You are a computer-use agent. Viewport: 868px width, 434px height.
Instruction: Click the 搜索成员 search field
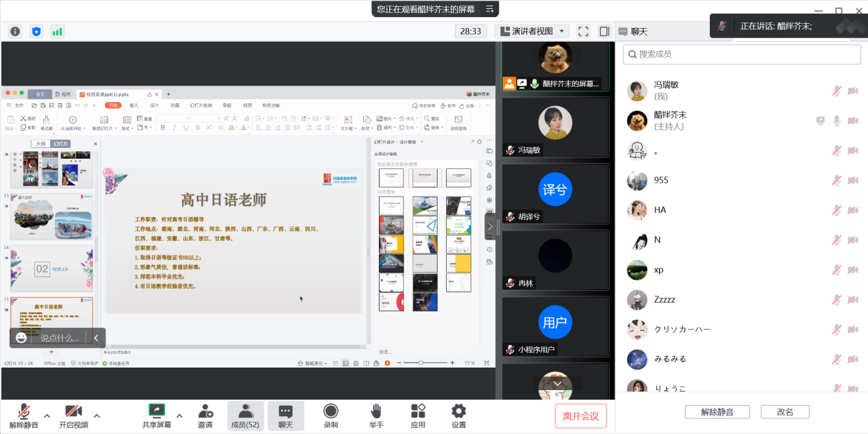(741, 54)
